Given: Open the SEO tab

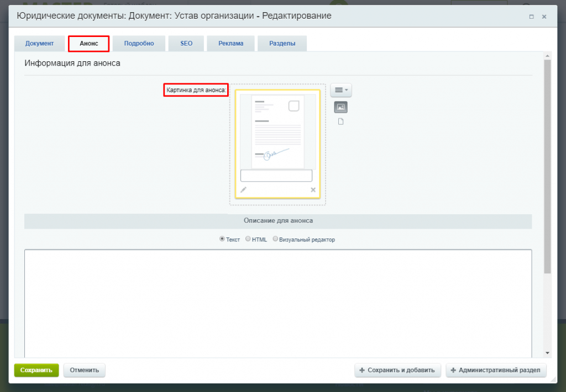Looking at the screenshot, I should click(x=186, y=44).
